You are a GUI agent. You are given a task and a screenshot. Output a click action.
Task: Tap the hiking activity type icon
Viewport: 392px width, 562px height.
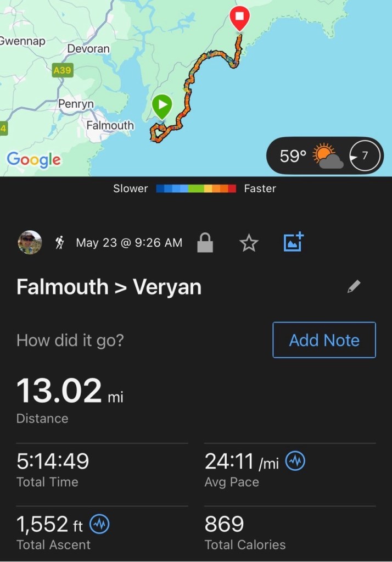pyautogui.click(x=60, y=243)
